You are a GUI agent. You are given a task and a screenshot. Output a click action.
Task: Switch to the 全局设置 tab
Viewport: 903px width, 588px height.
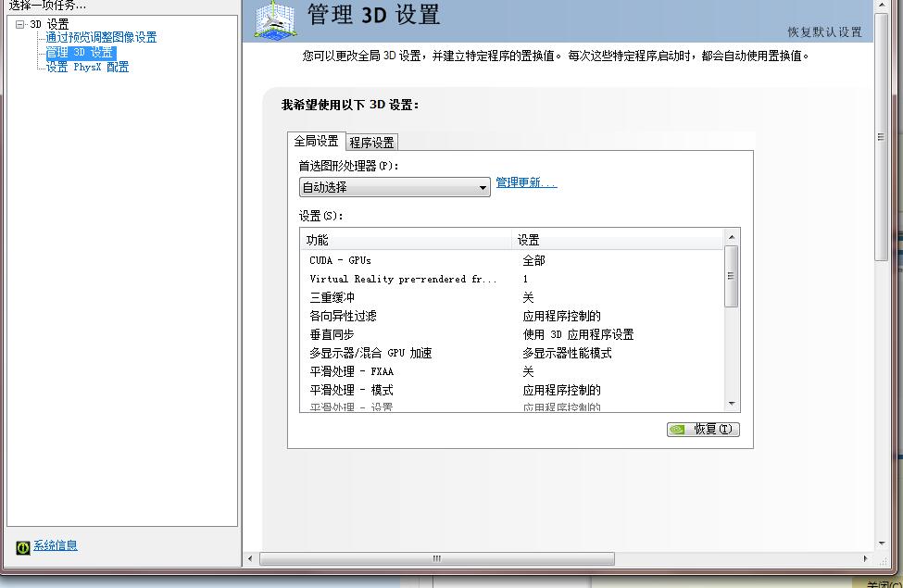(316, 141)
